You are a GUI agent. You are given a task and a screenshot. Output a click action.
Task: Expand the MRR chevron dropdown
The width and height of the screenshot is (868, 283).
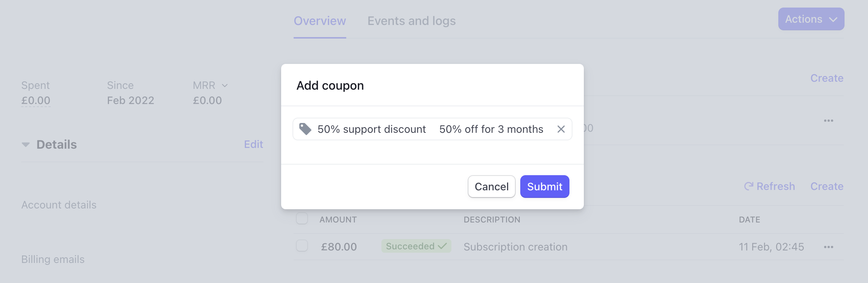coord(225,86)
